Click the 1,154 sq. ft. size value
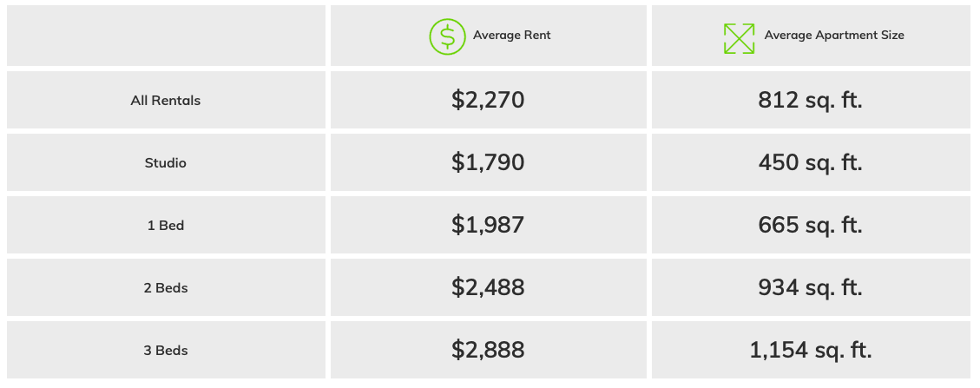 810,351
